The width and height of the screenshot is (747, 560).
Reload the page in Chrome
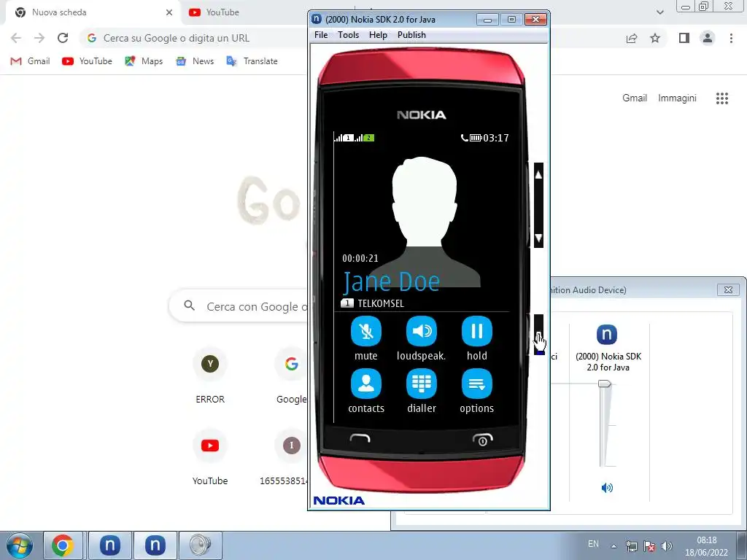coord(63,38)
